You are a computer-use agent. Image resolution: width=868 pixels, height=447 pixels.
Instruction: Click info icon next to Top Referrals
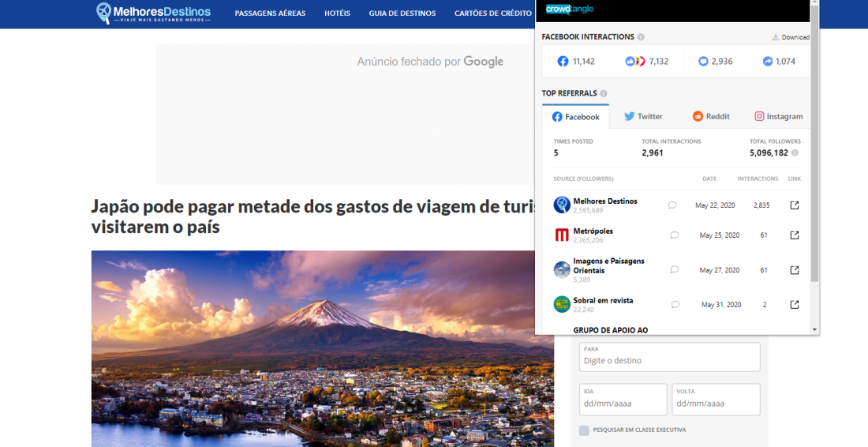(x=604, y=93)
